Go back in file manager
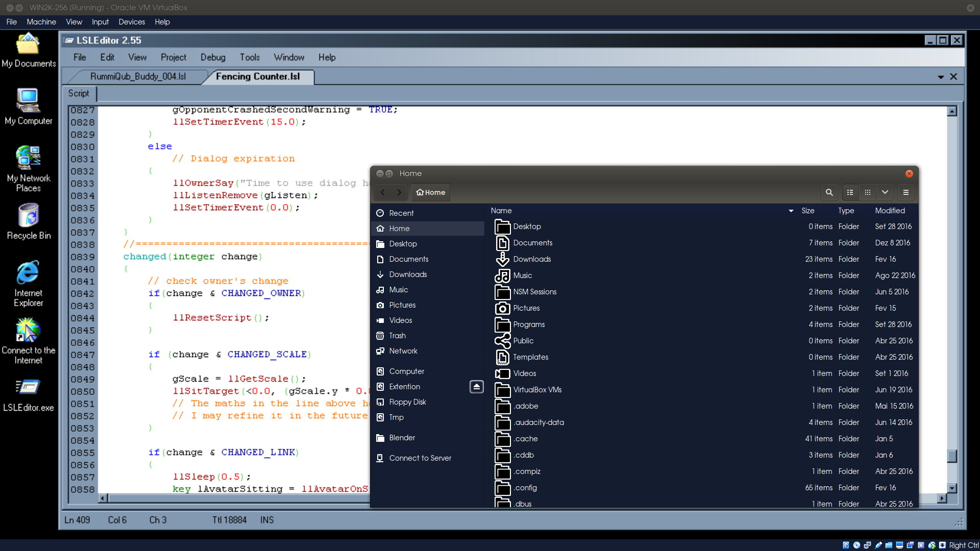This screenshot has width=980, height=551. 383,192
